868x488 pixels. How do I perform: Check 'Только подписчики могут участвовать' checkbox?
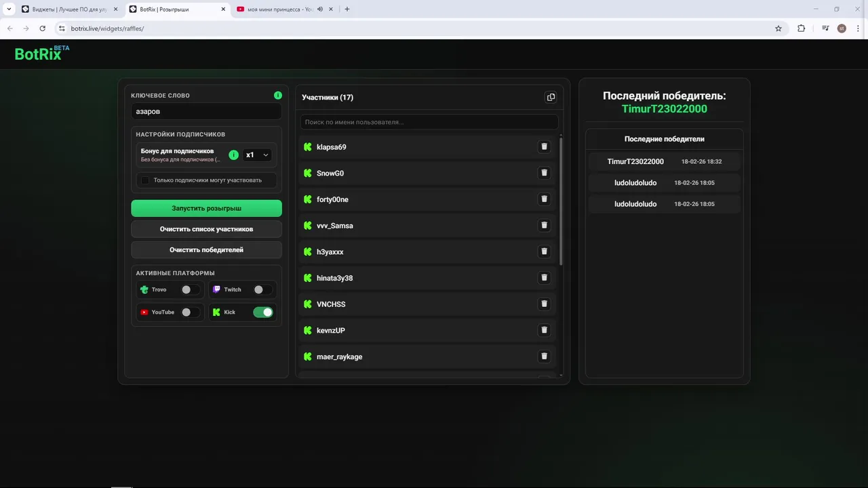click(145, 180)
